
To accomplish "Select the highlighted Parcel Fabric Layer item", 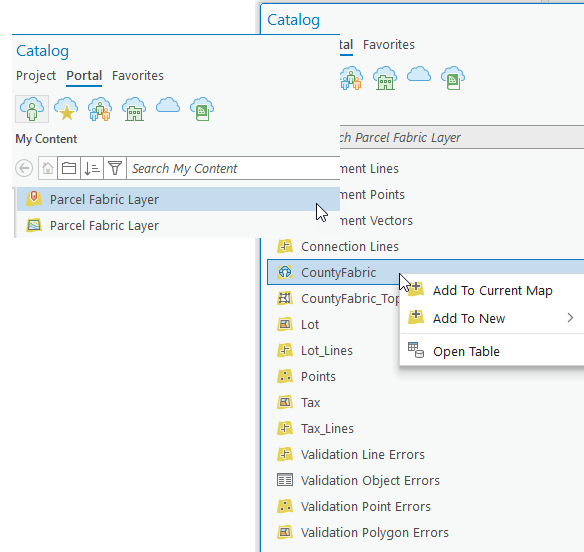I will [178, 199].
